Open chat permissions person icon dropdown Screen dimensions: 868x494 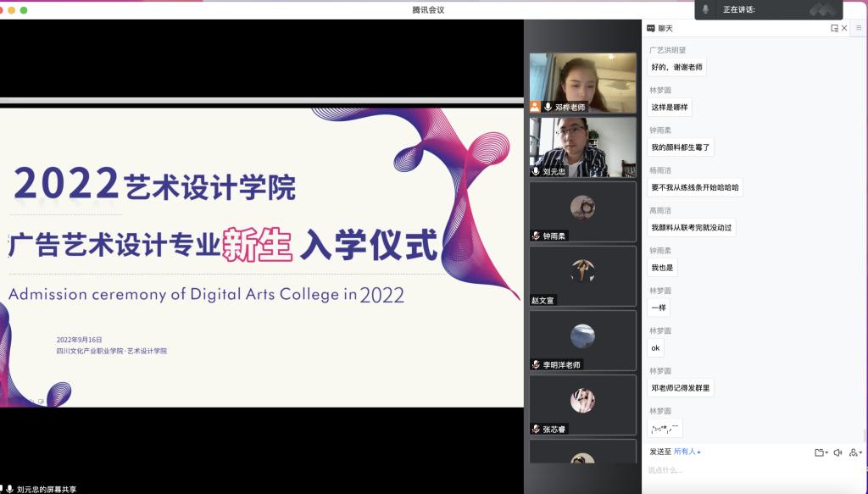click(855, 452)
